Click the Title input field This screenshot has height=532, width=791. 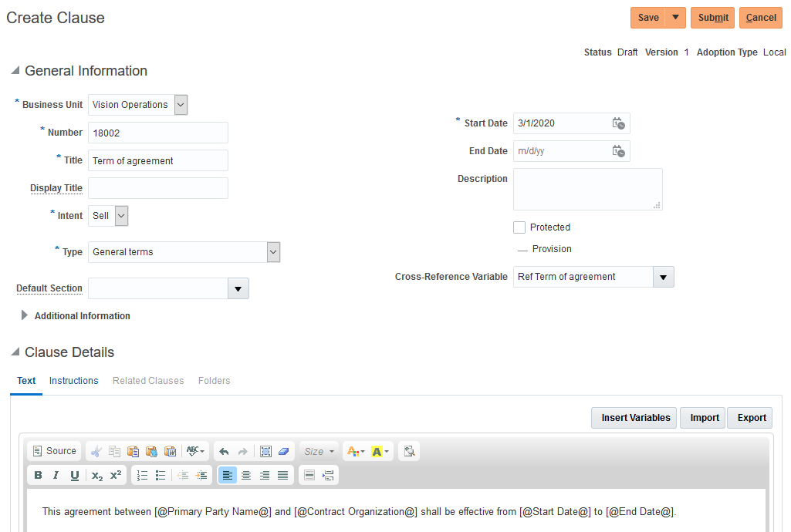158,160
